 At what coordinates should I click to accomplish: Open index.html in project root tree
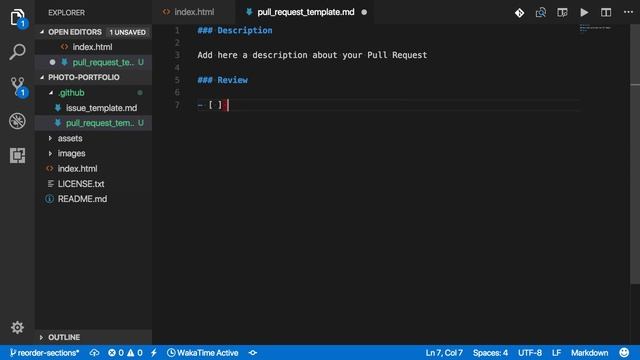click(93, 169)
